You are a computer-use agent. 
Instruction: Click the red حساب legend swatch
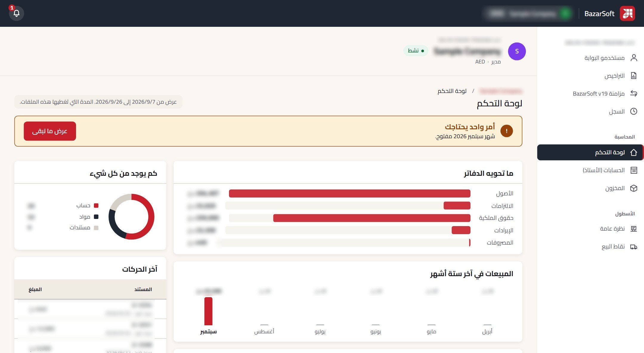pos(96,206)
